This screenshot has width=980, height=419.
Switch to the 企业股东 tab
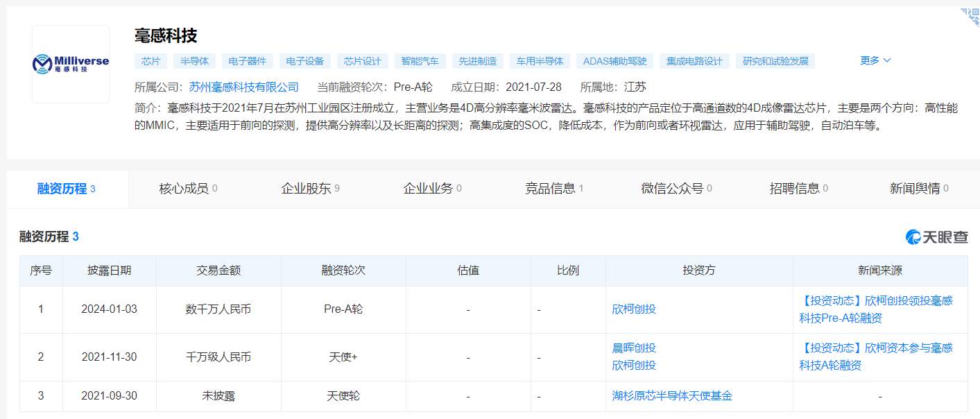click(311, 189)
